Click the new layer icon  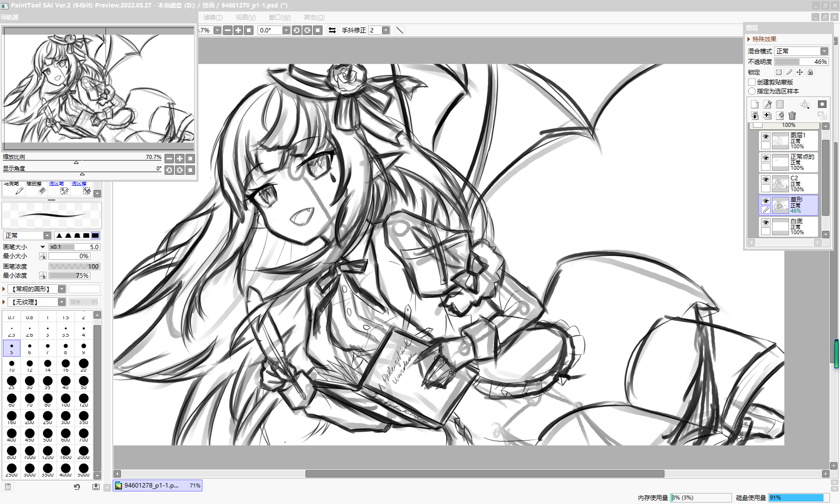pos(754,104)
